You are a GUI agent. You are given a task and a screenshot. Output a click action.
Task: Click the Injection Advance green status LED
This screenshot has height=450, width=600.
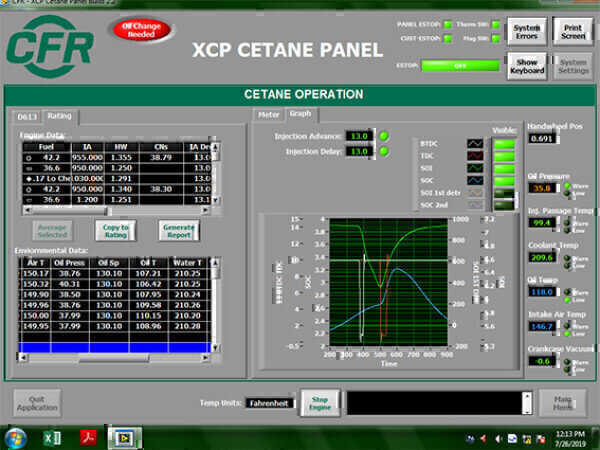(x=384, y=136)
